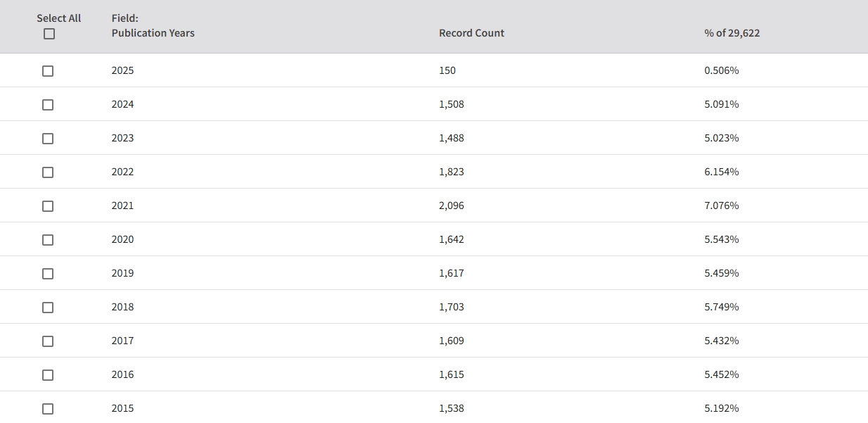868x423 pixels.
Task: Tick the 2018 publication year checkbox
Action: pyautogui.click(x=48, y=308)
